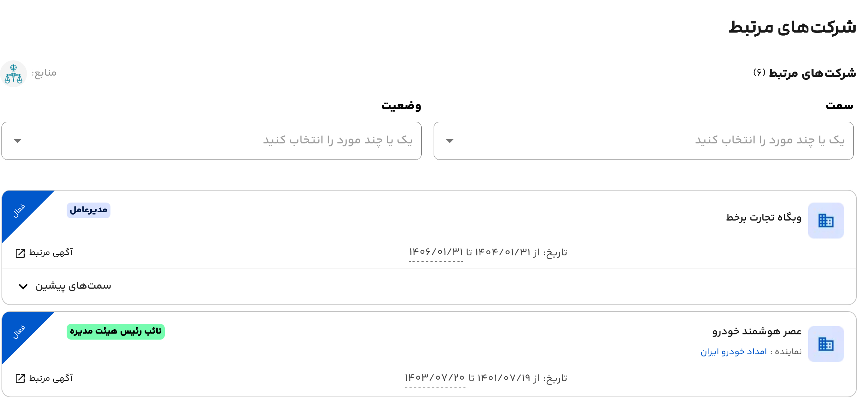
Task: Open external-link icon in عصر هوشمند خودرو card
Action: 20,379
